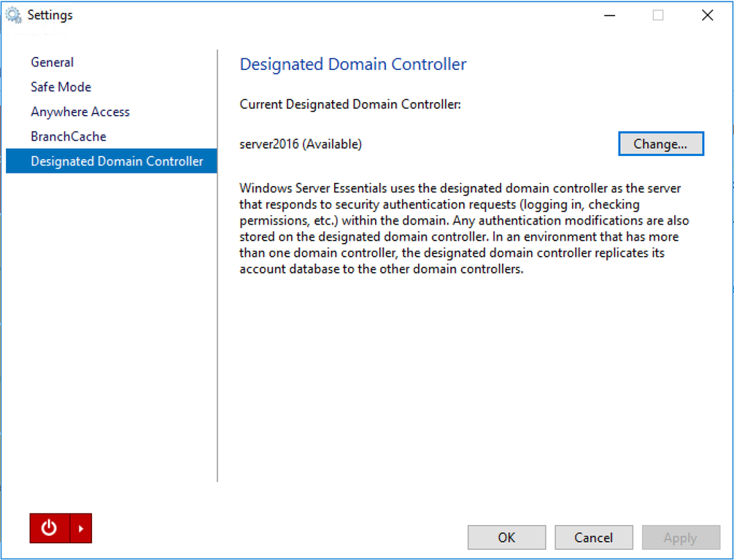734x560 pixels.
Task: Click the disabled maximize window button
Action: (658, 15)
